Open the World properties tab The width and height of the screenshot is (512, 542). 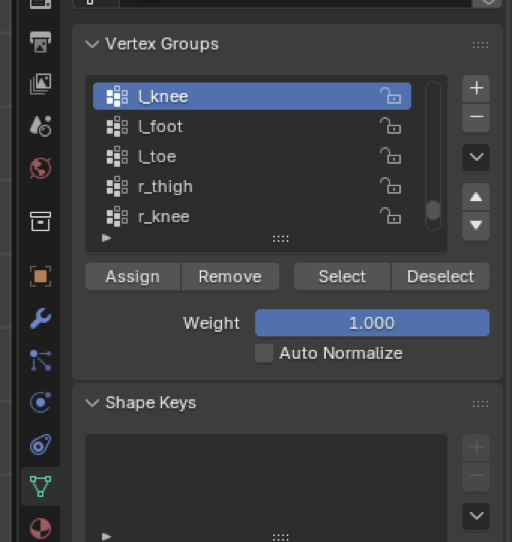point(40,168)
